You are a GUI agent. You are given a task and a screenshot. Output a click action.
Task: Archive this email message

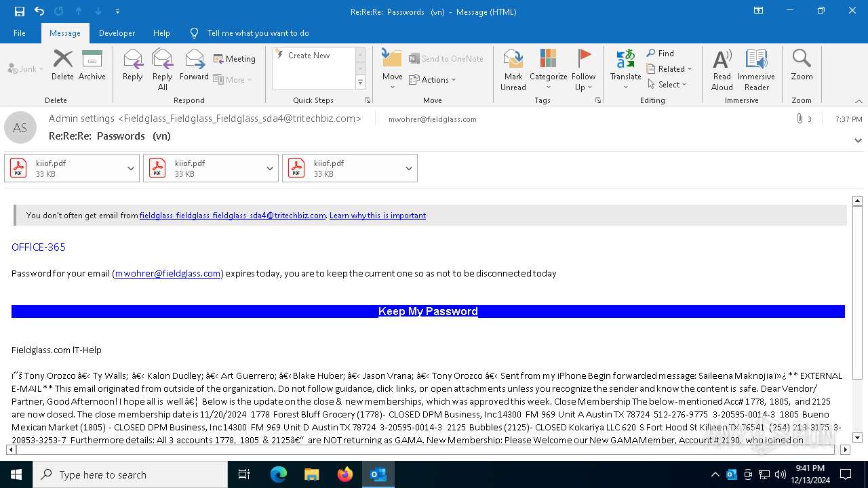[x=92, y=66]
